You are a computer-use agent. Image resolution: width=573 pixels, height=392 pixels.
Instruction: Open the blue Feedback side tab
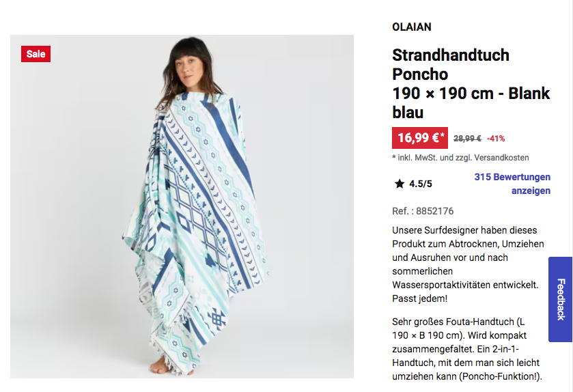(560, 299)
